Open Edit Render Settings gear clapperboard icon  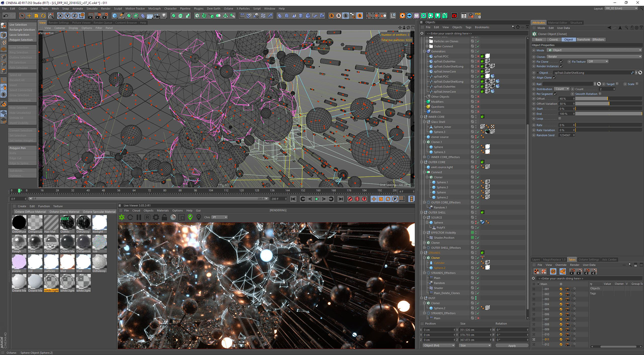point(105,15)
